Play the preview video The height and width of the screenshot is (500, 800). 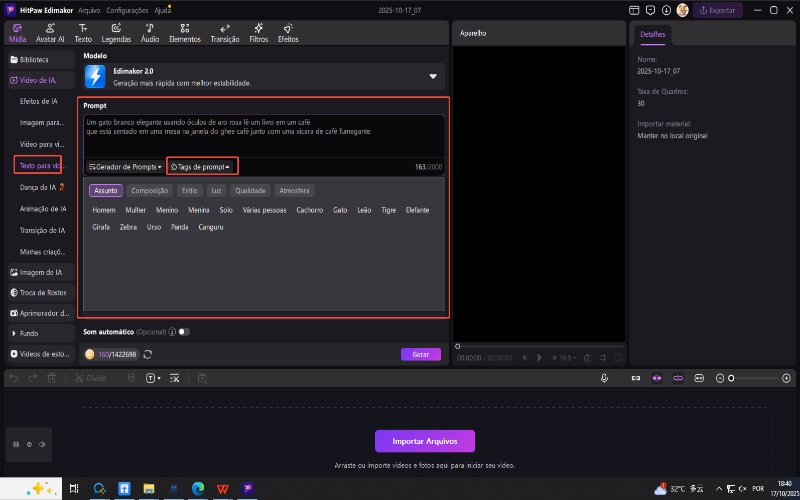click(x=539, y=358)
